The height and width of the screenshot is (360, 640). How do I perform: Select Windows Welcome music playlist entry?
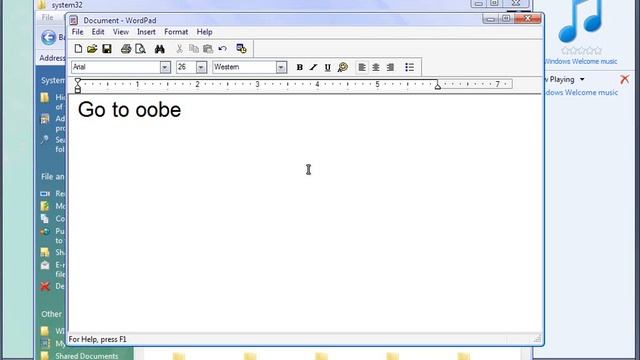(581, 93)
